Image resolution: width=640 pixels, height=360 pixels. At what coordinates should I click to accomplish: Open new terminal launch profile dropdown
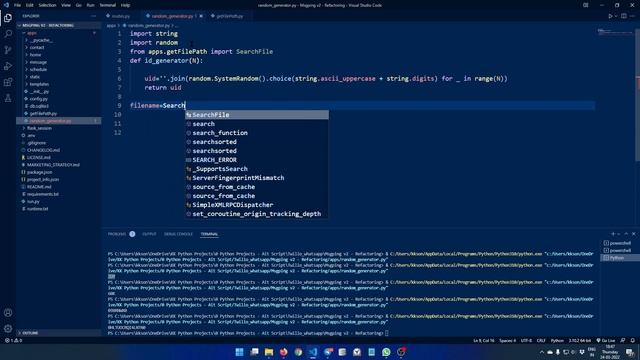pyautogui.click(x=618, y=234)
